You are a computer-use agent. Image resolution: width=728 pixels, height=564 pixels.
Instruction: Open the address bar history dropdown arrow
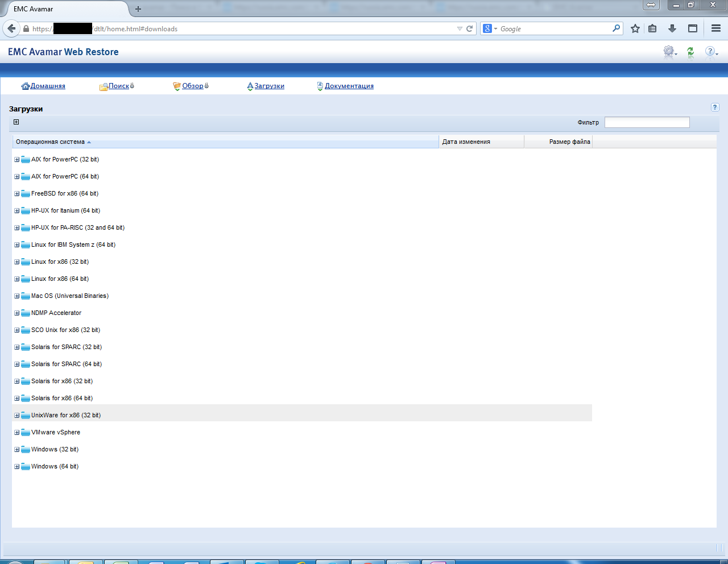click(460, 28)
